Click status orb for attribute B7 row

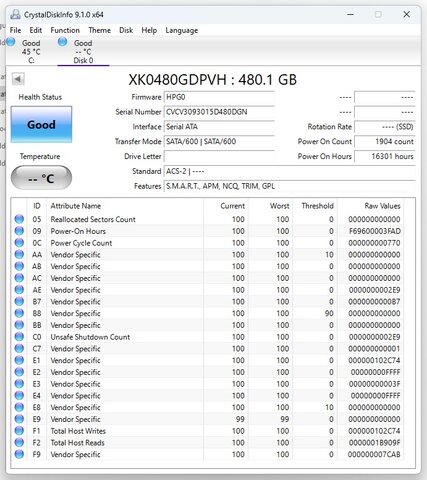click(x=19, y=301)
